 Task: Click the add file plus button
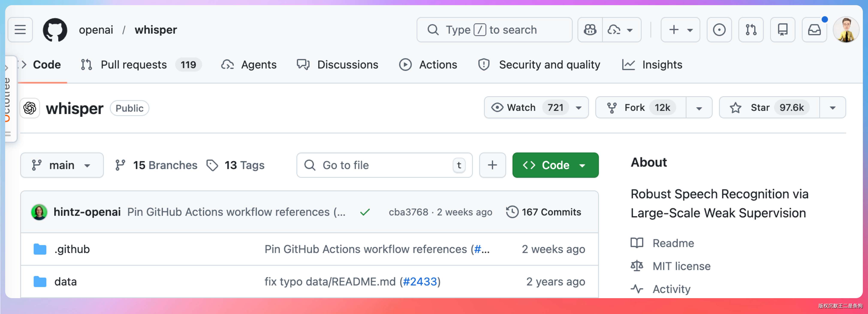coord(492,165)
